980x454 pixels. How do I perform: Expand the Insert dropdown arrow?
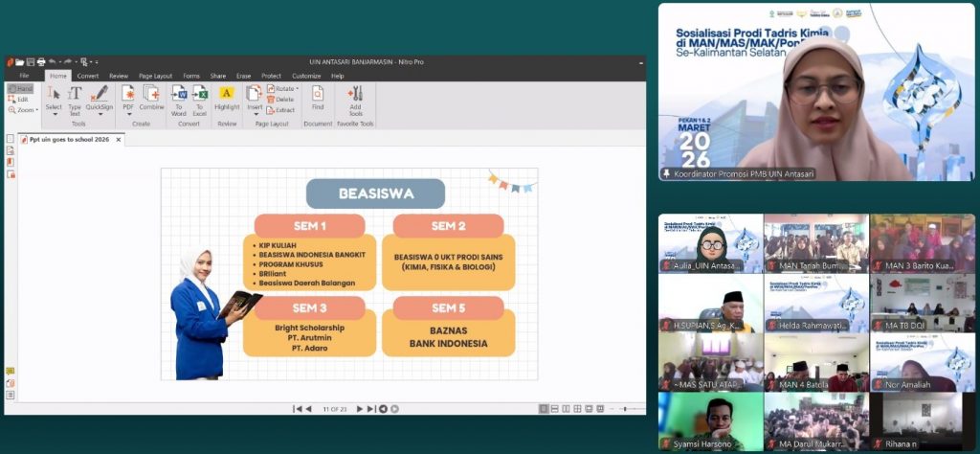[255, 114]
